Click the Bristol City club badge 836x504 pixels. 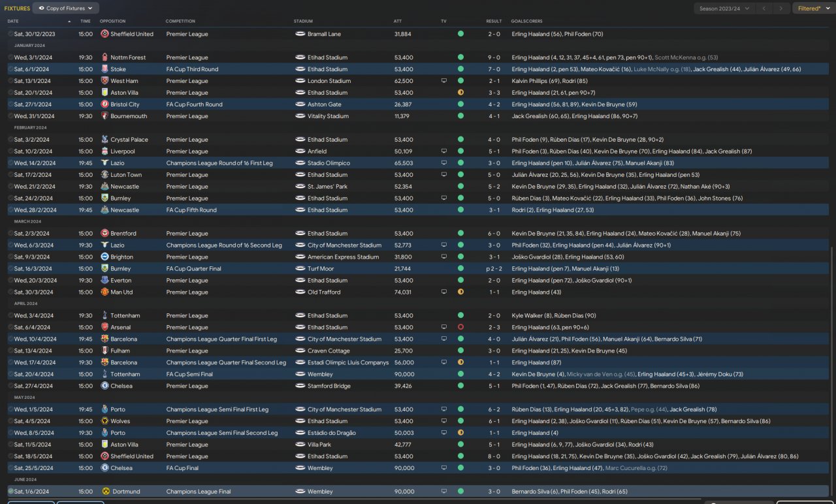tap(104, 104)
